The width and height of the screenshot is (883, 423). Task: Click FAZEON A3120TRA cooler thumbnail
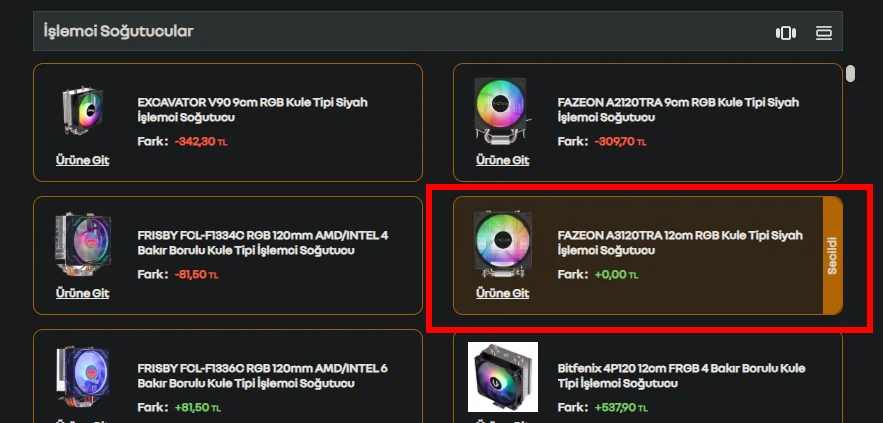tap(502, 244)
